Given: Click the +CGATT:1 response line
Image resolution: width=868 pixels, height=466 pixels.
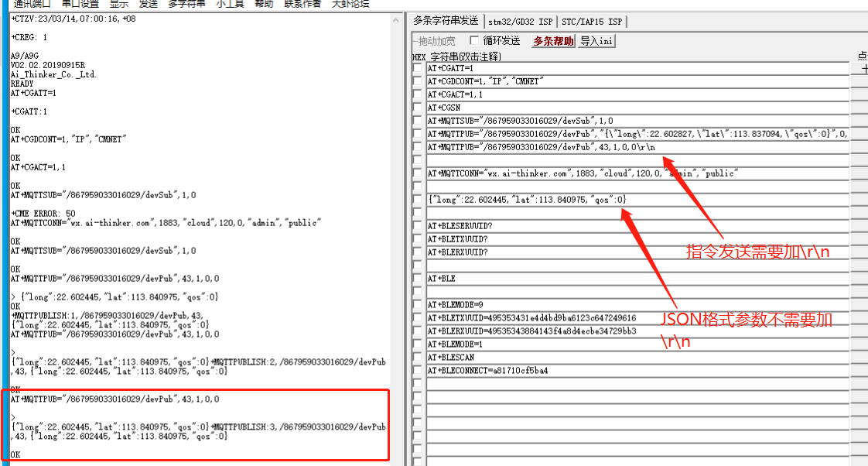Looking at the screenshot, I should pyautogui.click(x=29, y=111).
